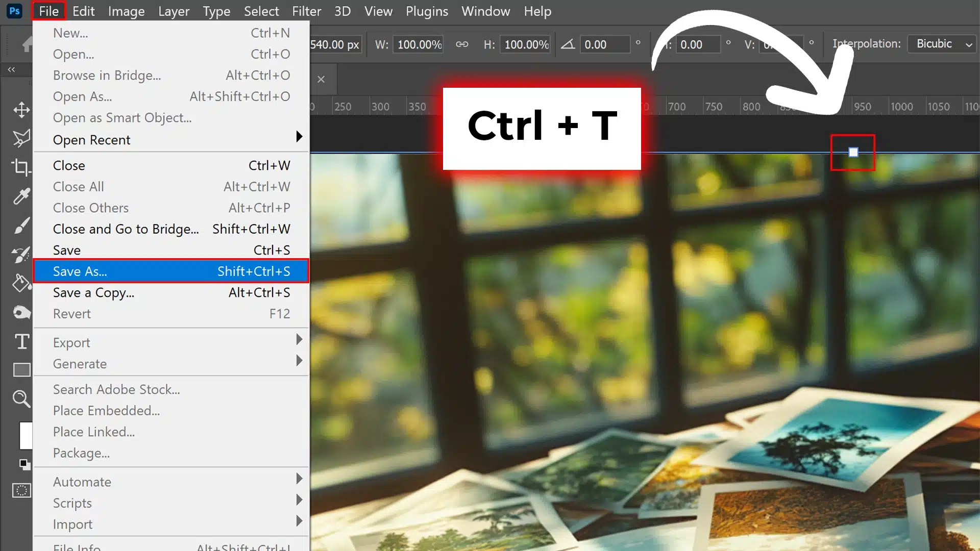Select the History Brush tool
Image resolution: width=980 pixels, height=551 pixels.
pyautogui.click(x=21, y=254)
